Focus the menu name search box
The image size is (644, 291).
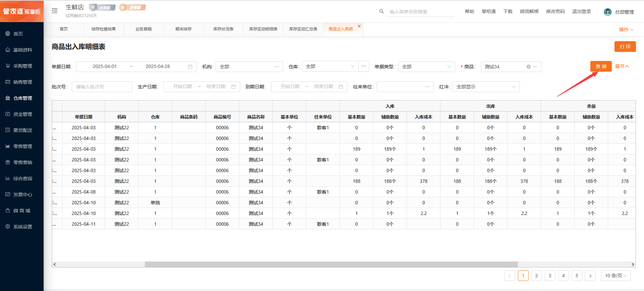tap(421, 12)
